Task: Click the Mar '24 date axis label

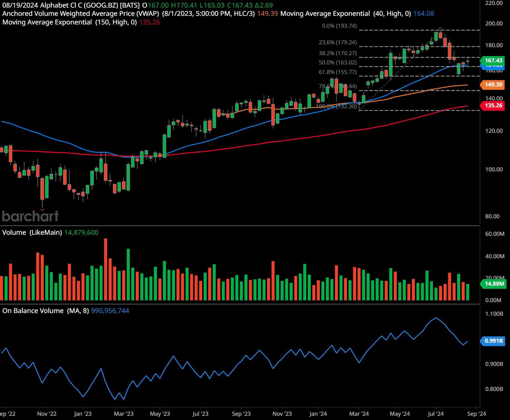Action: 359,414
